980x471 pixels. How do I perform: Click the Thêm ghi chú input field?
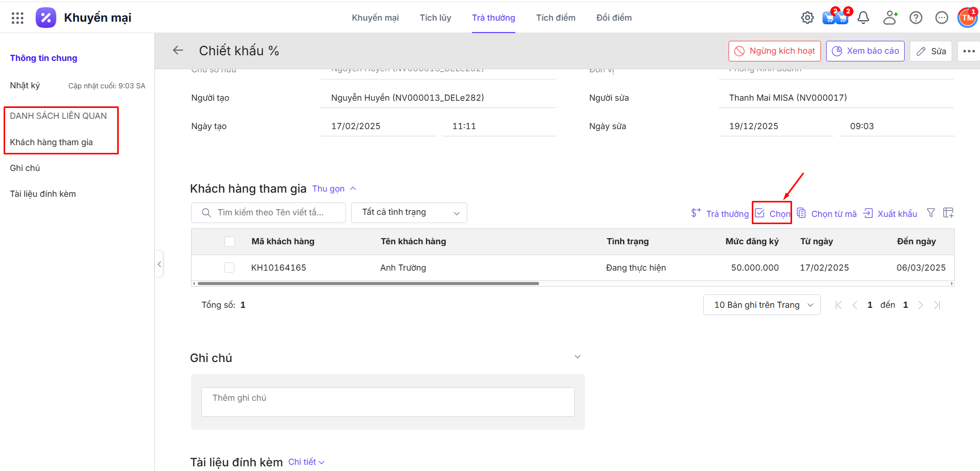[x=387, y=402]
